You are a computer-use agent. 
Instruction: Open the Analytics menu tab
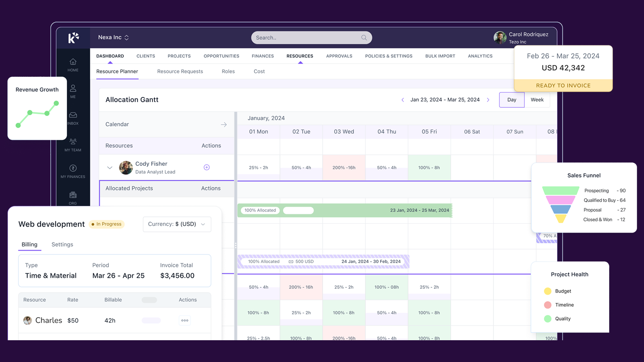point(480,56)
